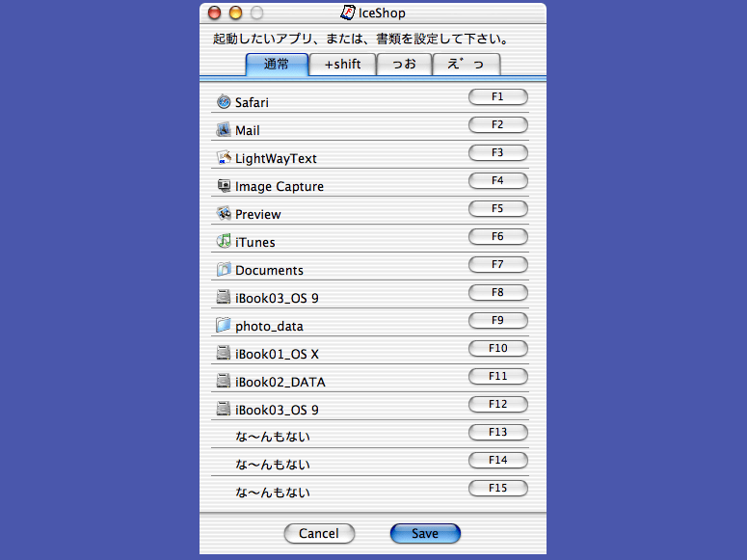Select the iTunes entry text

[x=254, y=242]
